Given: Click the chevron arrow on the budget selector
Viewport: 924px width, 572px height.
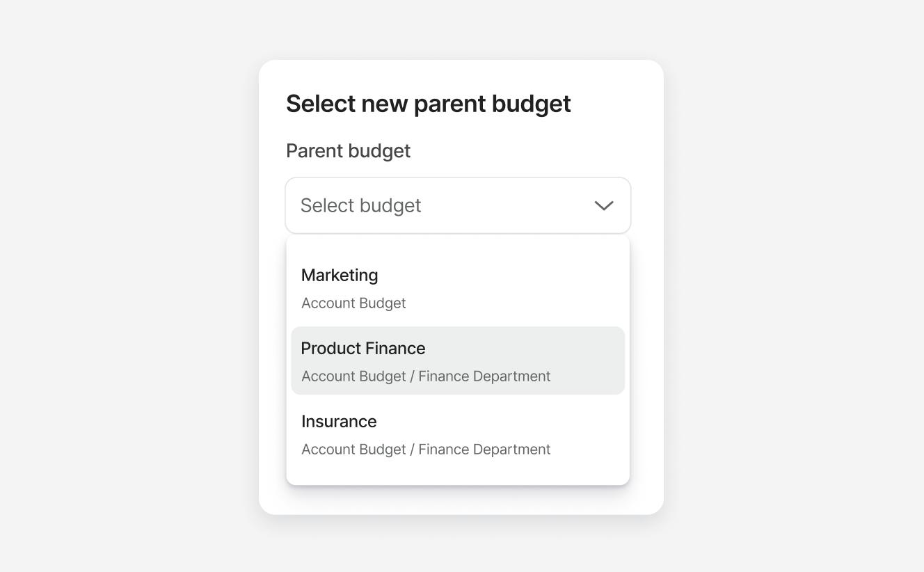Looking at the screenshot, I should (603, 205).
